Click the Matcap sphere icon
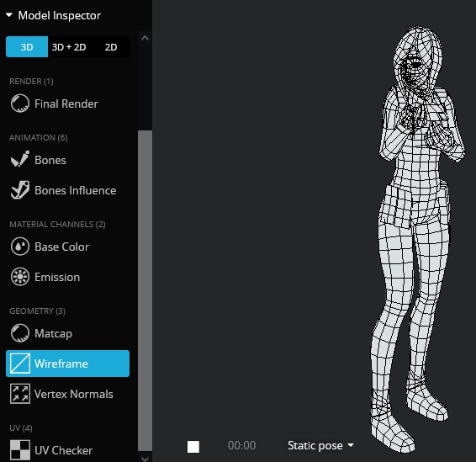Viewport: 476px width, 462px height. pyautogui.click(x=20, y=333)
